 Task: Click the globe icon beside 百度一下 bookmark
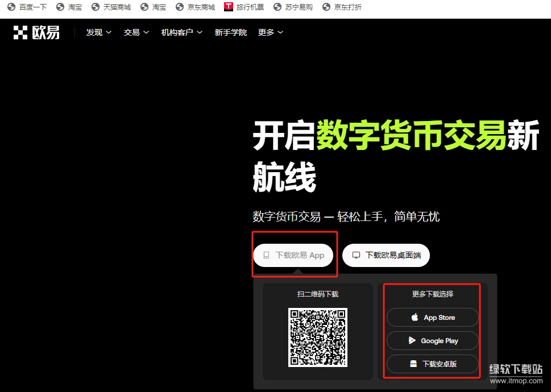point(11,7)
